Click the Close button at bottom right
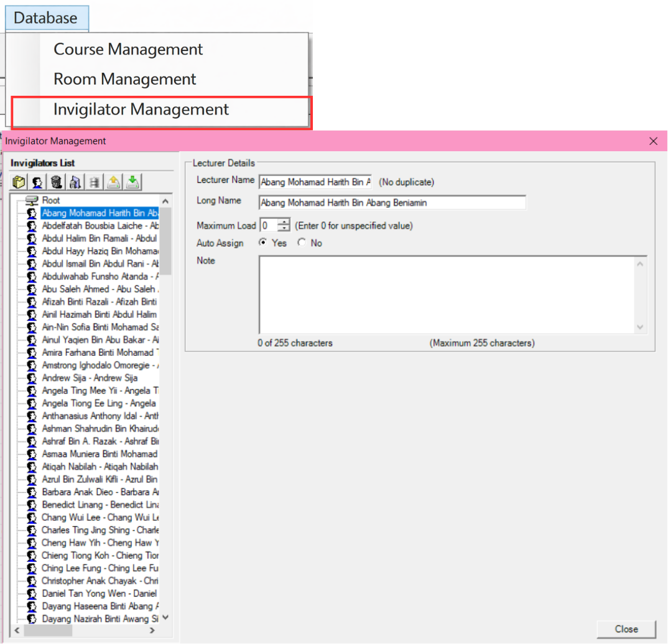The width and height of the screenshot is (668, 644). (x=626, y=629)
